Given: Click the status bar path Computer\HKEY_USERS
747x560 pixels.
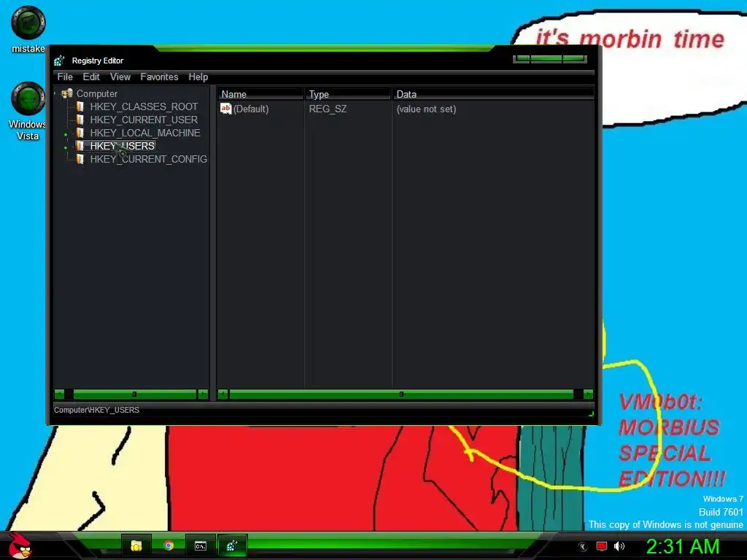Looking at the screenshot, I should [97, 410].
